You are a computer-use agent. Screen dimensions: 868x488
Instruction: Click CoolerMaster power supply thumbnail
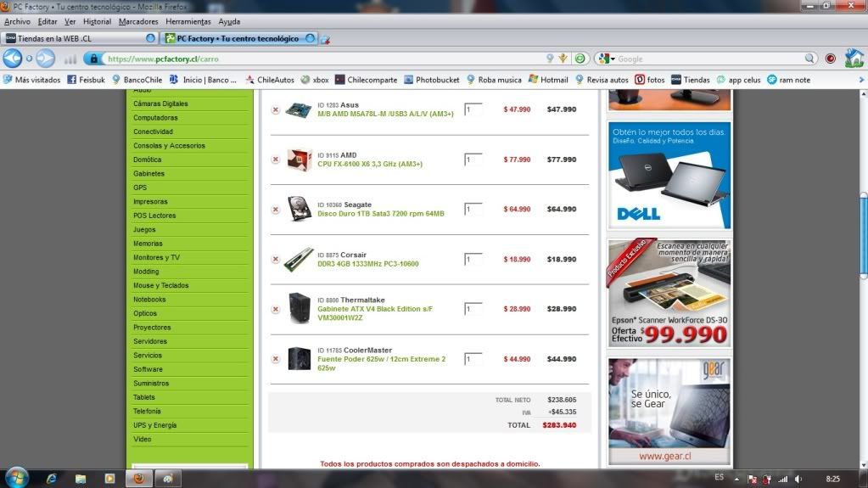(x=300, y=358)
